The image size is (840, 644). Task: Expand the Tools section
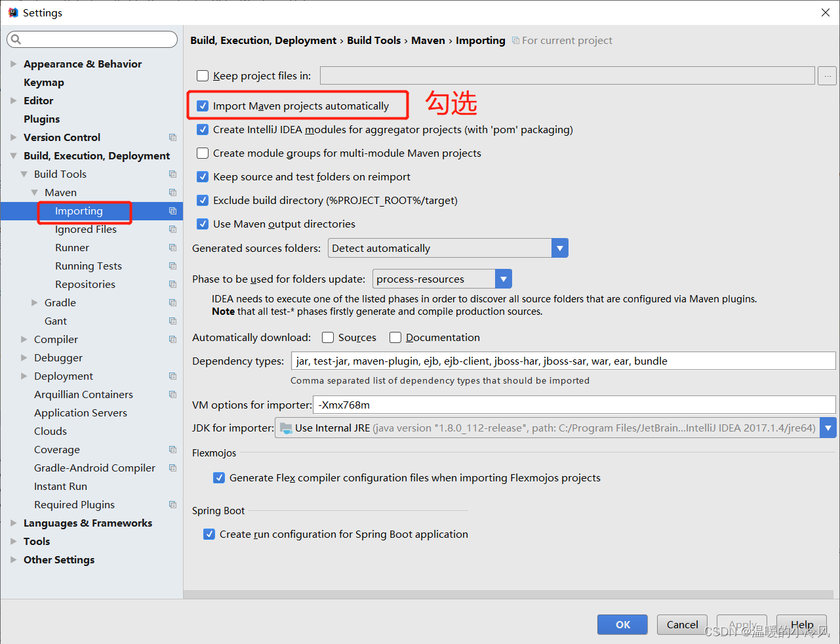pyautogui.click(x=13, y=541)
